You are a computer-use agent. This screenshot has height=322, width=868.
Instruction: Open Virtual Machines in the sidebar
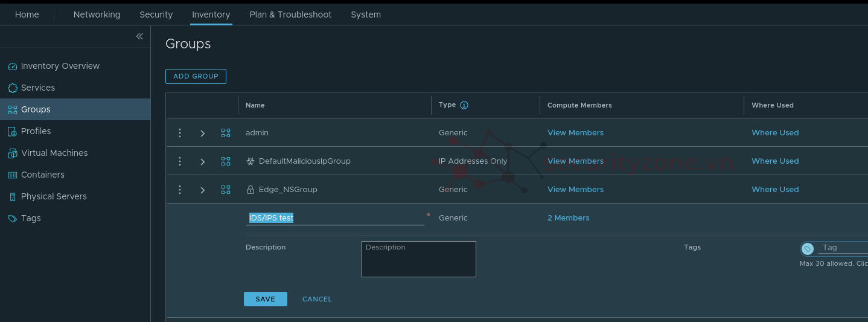[x=54, y=153]
